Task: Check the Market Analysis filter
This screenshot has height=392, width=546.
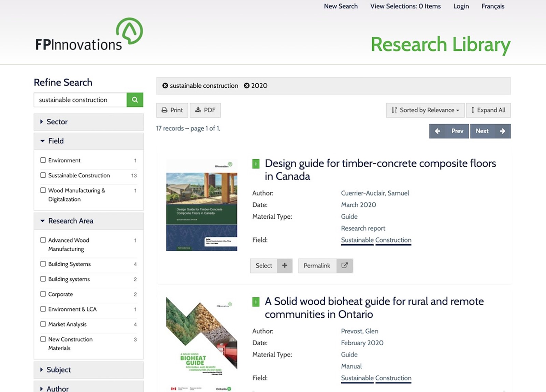Action: coord(43,324)
